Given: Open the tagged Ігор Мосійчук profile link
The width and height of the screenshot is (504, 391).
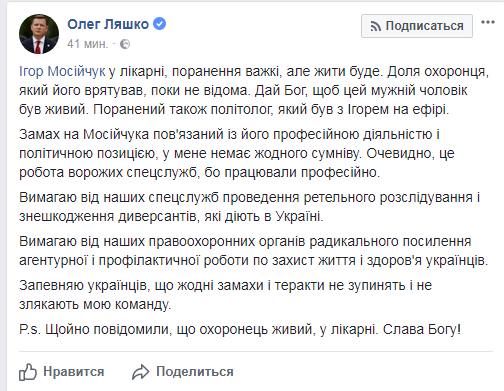Looking at the screenshot, I should (62, 72).
